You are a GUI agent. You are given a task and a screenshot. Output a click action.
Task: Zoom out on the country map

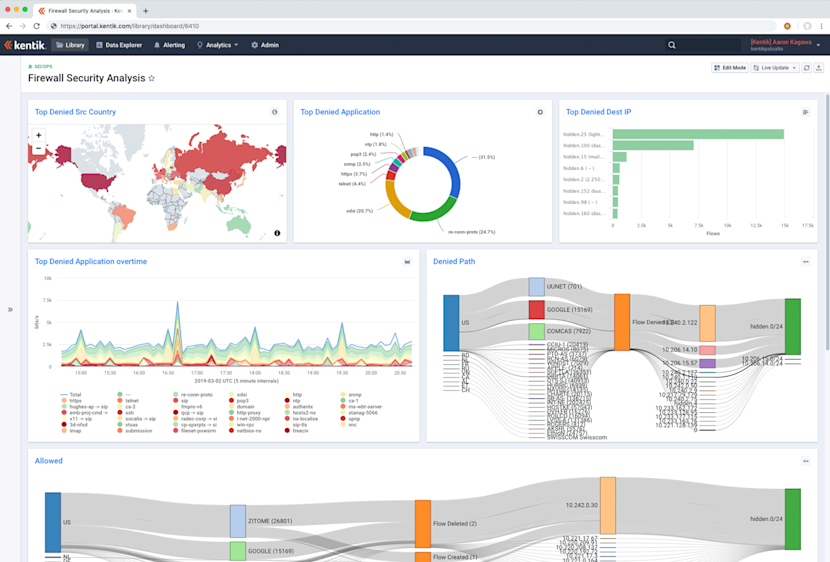pos(39,148)
